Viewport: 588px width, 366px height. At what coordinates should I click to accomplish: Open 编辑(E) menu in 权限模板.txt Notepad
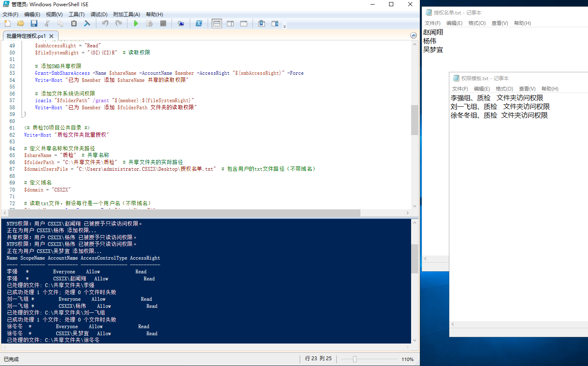[x=482, y=88]
